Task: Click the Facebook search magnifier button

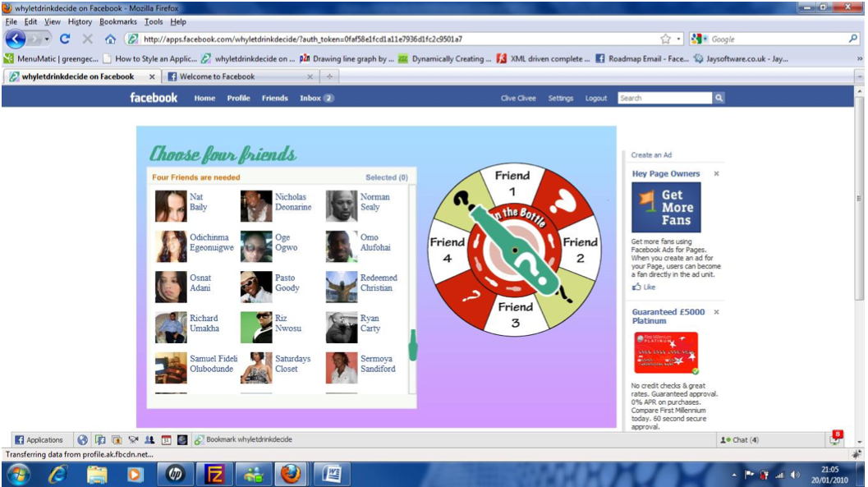Action: click(x=719, y=98)
